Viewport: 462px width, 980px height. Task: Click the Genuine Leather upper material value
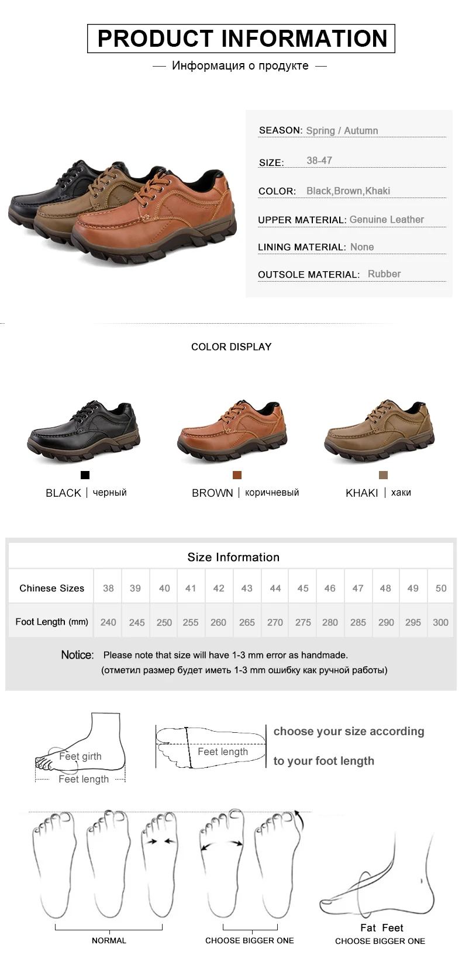[387, 219]
